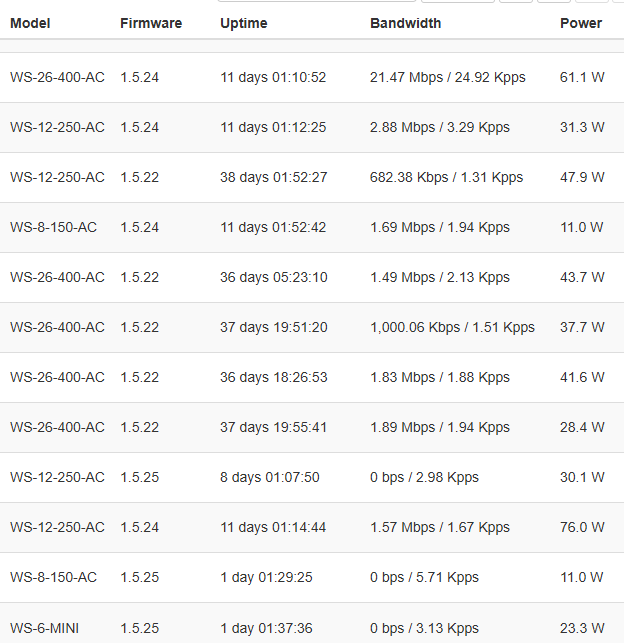Viewport: 624px width, 643px height.
Task: Select the WS-6-MINI model row
Action: (44, 628)
